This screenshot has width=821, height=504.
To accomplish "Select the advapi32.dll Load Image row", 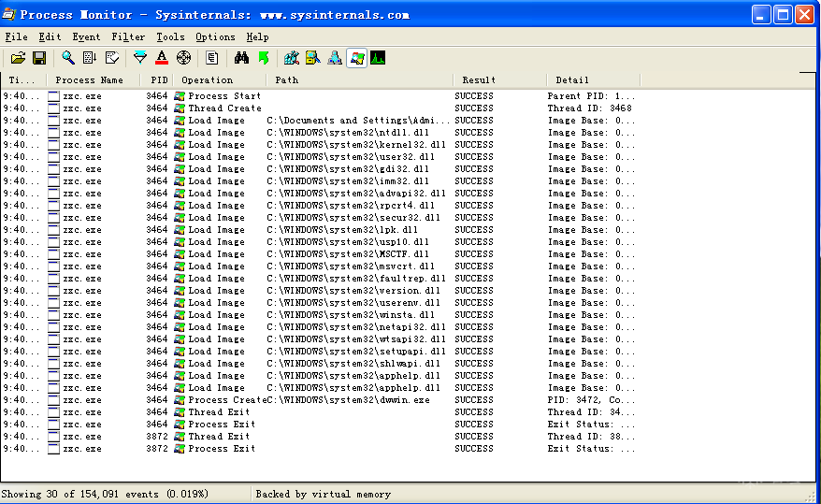I will [x=320, y=194].
